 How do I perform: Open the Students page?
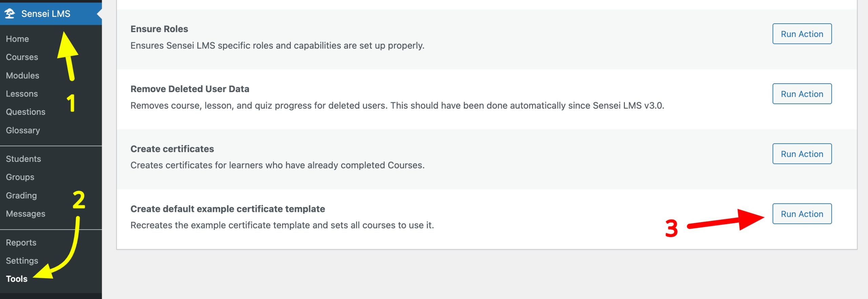pyautogui.click(x=23, y=159)
